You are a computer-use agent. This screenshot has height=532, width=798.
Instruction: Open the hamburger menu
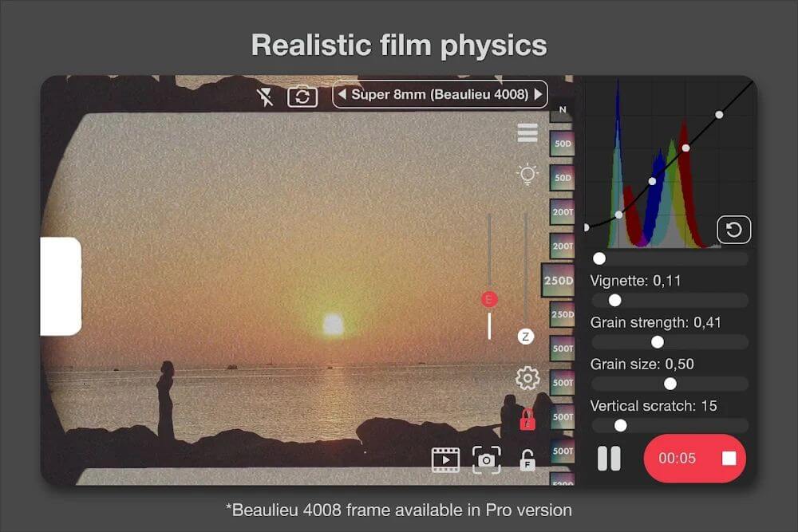click(527, 132)
